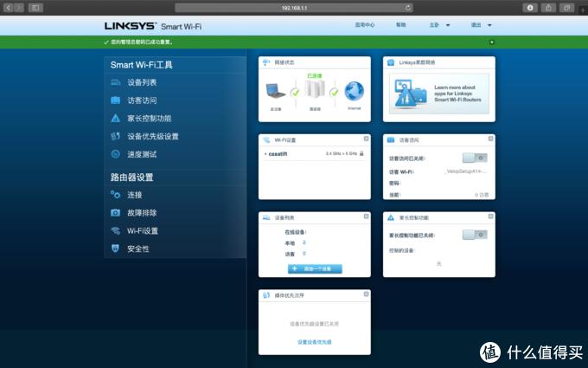Click the laptop icon in network status
This screenshot has height=368, width=588.
point(276,91)
